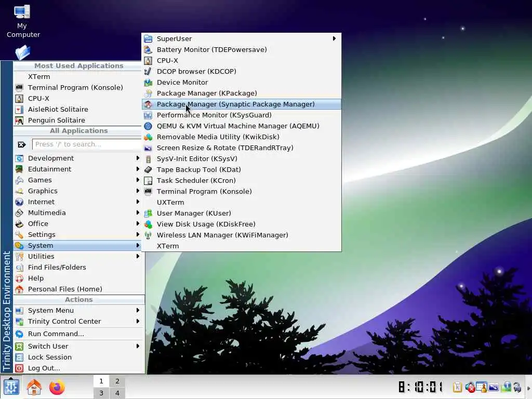Expand the Trinity Control Center arrow
The image size is (532, 399).
(x=138, y=321)
